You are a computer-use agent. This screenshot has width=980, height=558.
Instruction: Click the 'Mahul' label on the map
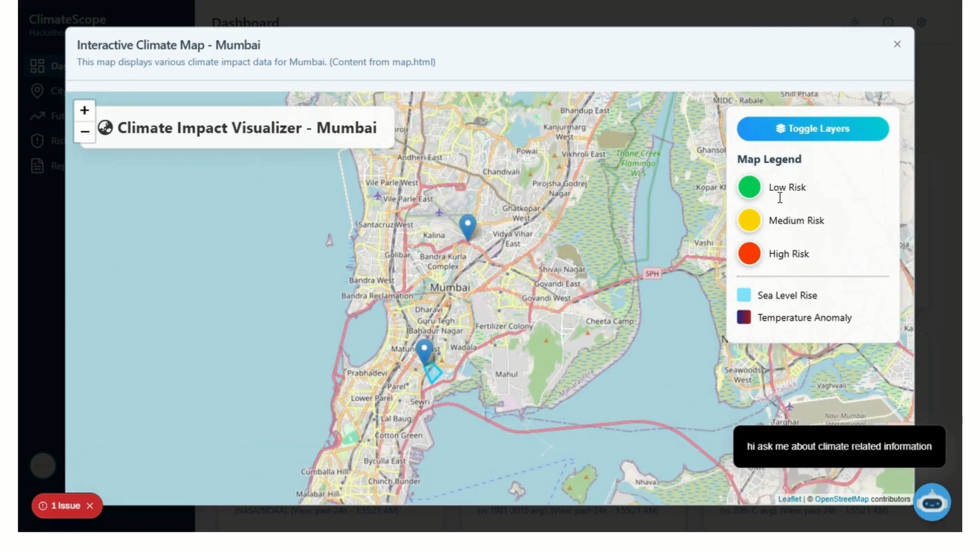pos(506,374)
